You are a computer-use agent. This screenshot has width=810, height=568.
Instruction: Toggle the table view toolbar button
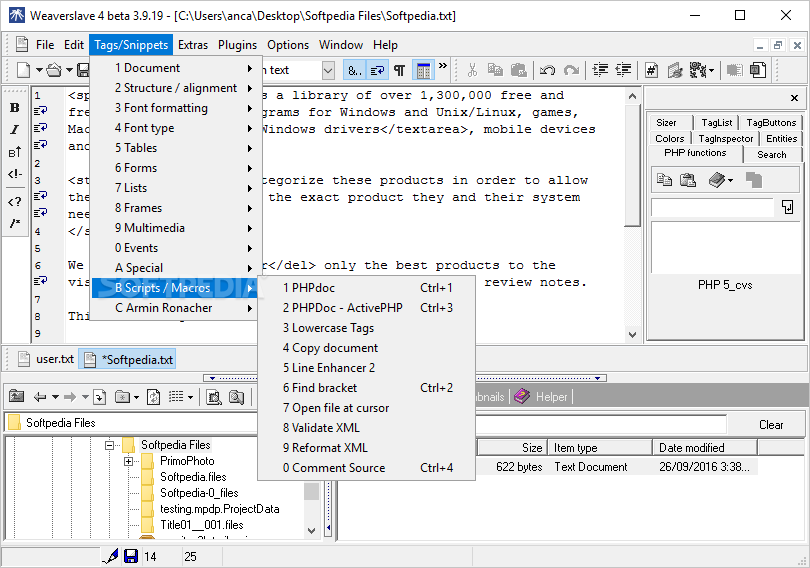[424, 70]
